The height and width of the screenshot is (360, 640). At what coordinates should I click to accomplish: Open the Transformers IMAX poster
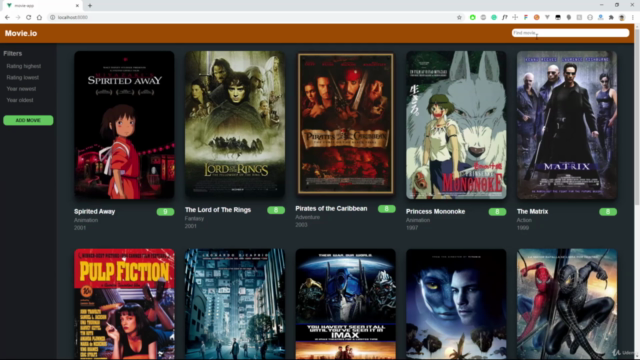[345, 304]
